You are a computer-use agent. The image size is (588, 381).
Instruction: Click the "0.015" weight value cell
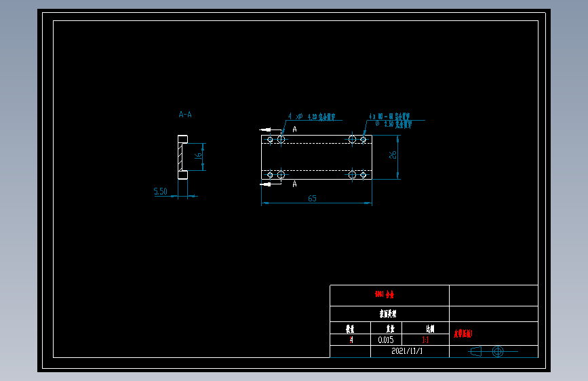coord(386,340)
